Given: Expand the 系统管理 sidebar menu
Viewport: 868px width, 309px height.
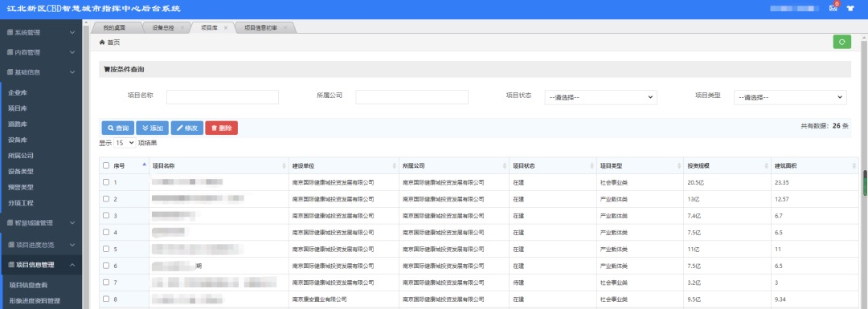Looking at the screenshot, I should point(41,33).
